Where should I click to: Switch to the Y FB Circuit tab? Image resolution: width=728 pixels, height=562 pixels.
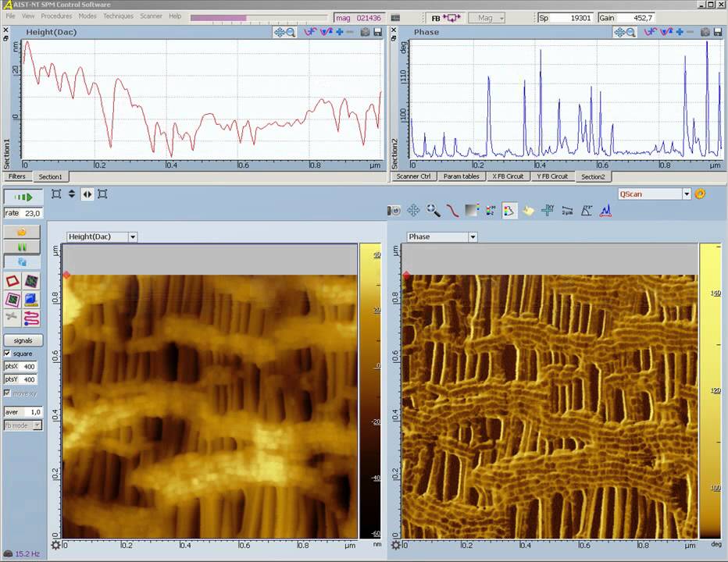coord(552,176)
